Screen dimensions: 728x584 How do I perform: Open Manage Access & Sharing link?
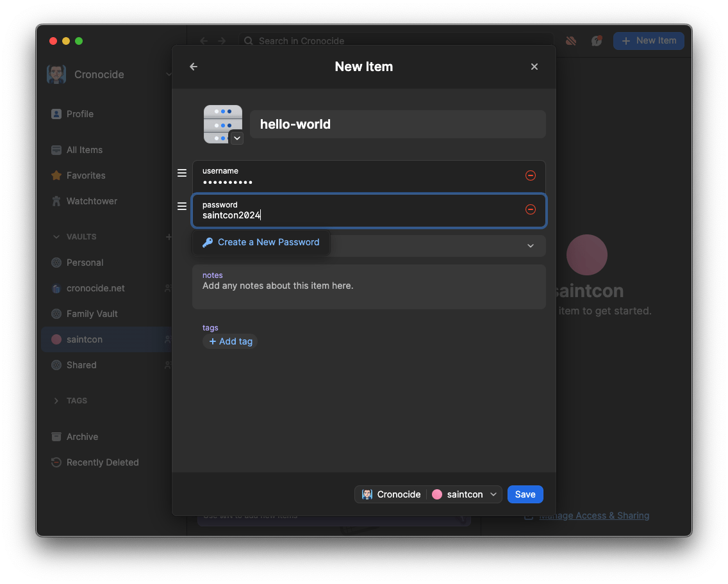[x=594, y=516]
